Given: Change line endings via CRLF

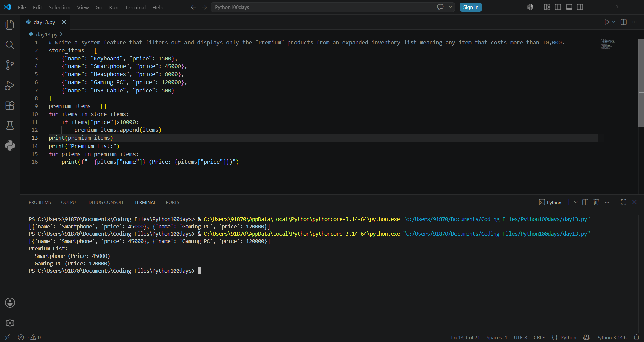Looking at the screenshot, I should 539,337.
